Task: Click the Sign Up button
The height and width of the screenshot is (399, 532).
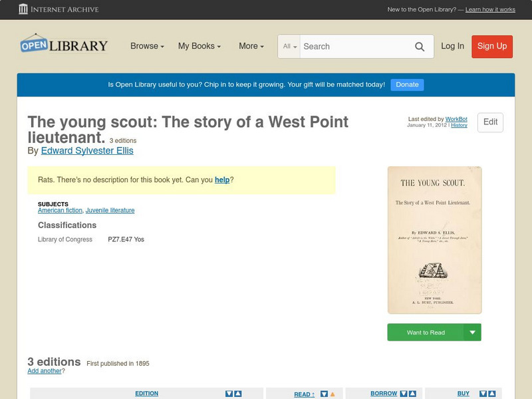Action: pos(491,47)
